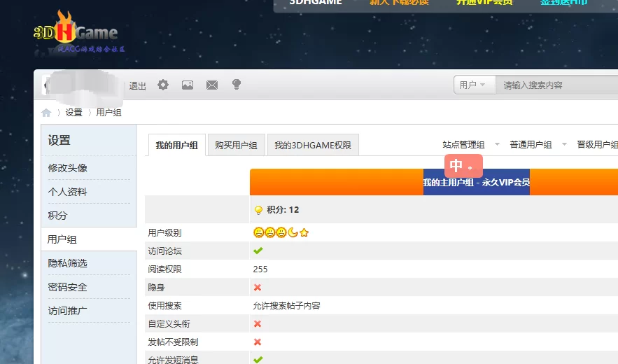Image resolution: width=618 pixels, height=364 pixels.
Task: Click the lightbulb notifications icon
Action: pyautogui.click(x=237, y=85)
